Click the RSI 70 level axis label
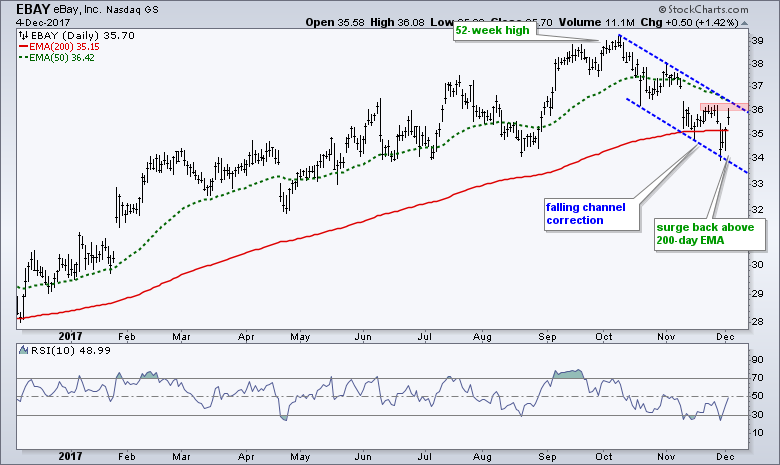 [x=757, y=378]
